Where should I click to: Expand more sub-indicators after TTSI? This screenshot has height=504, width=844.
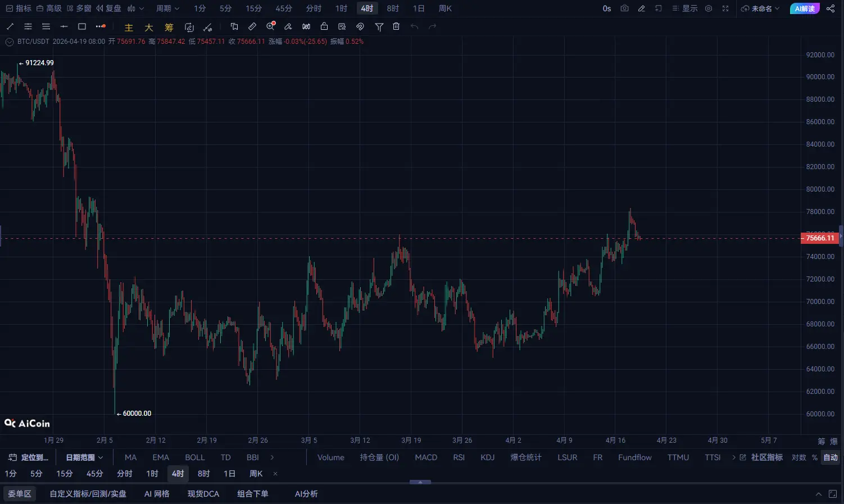(x=734, y=457)
